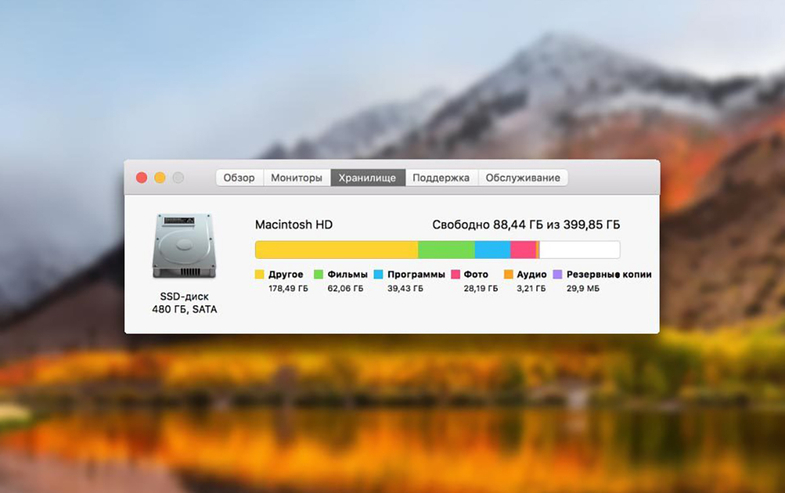Screen dimensions: 785x493
Task: Click the blue Программы legend square
Action: click(378, 274)
